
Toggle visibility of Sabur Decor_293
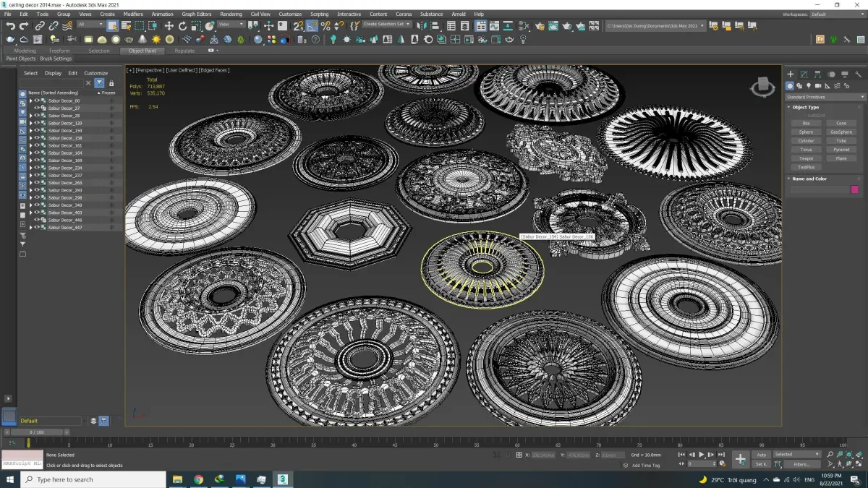(x=37, y=190)
